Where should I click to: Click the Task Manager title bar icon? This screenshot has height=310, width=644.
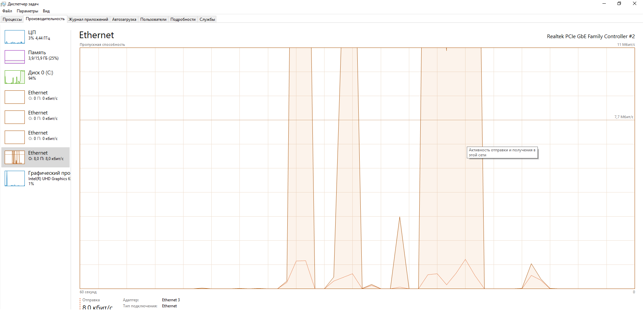click(x=3, y=4)
